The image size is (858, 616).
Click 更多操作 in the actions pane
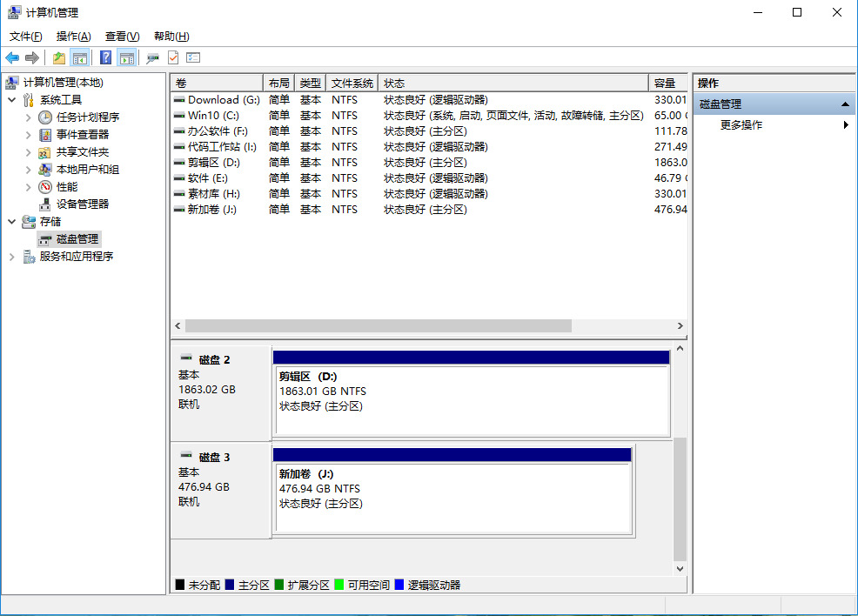(741, 125)
